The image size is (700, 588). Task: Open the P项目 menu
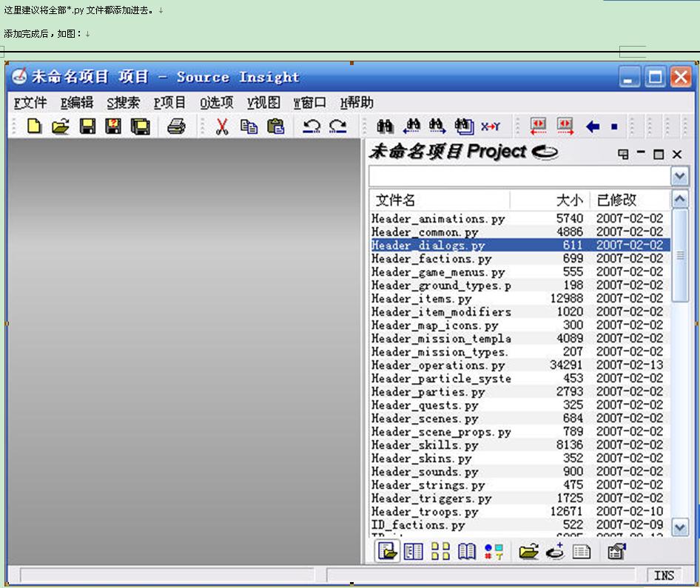click(x=170, y=103)
